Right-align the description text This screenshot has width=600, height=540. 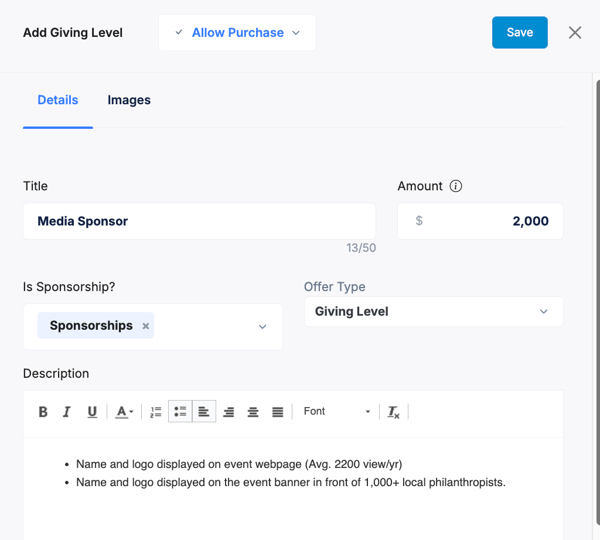click(229, 412)
